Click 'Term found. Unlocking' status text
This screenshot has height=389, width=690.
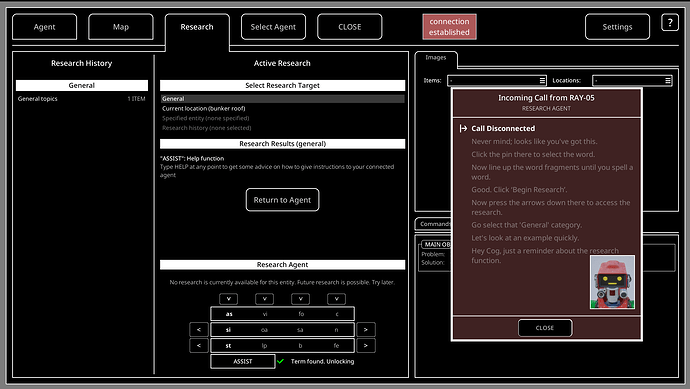(x=323, y=361)
